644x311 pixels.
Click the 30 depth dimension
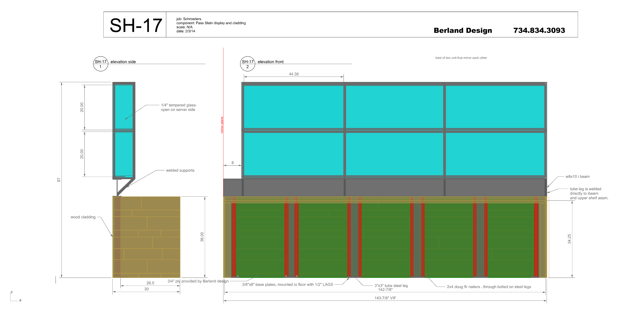coord(146,289)
